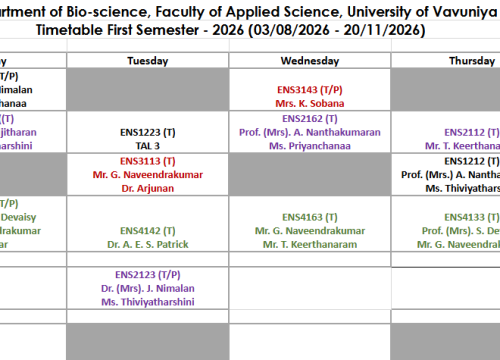This screenshot has height=360, width=500.
Task: Click the ENS2162 (T) Nanthakumaran cell
Action: coord(310,132)
